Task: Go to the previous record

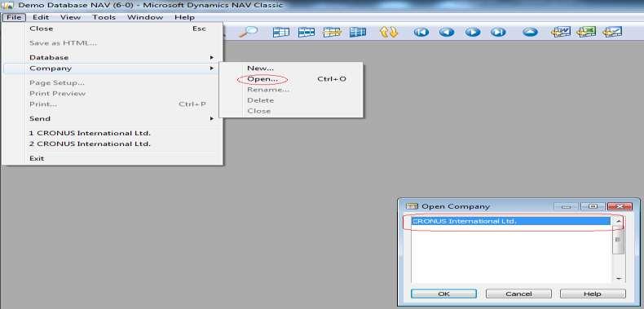Action: click(x=447, y=32)
